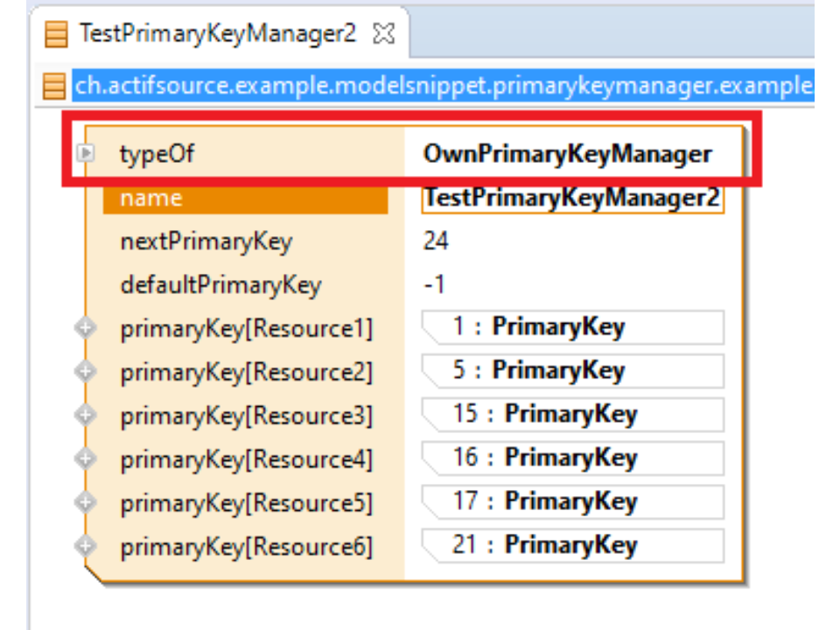840x630 pixels.
Task: Click the plus icon beside primaryKey[Resource4]
Action: [x=85, y=458]
